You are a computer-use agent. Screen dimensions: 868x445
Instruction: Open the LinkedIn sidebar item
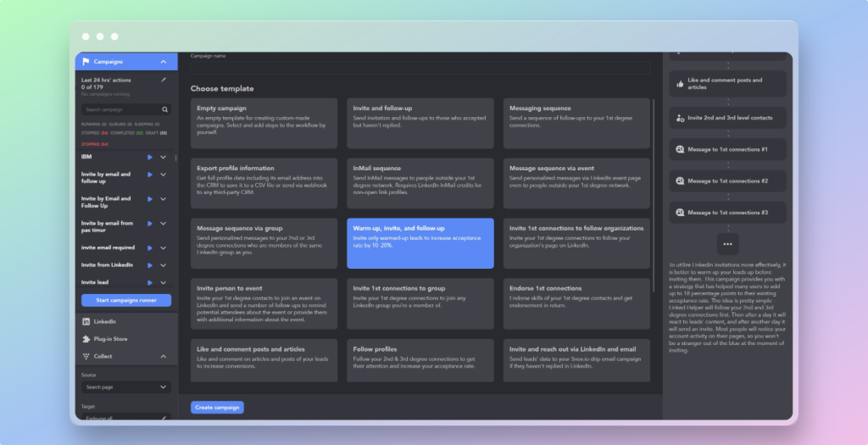(x=86, y=322)
